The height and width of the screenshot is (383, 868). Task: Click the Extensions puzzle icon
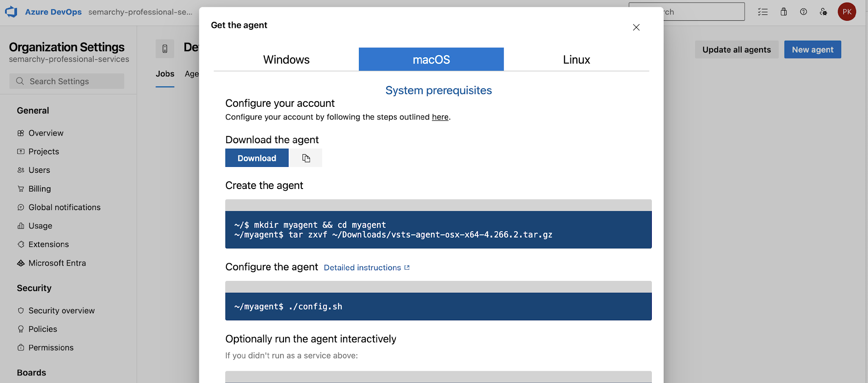[x=21, y=244]
